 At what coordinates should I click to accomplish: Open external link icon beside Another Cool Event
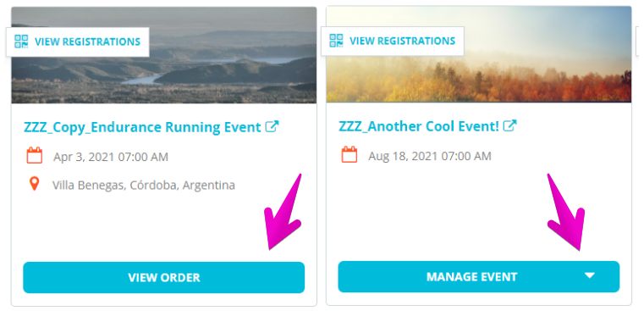(x=509, y=125)
